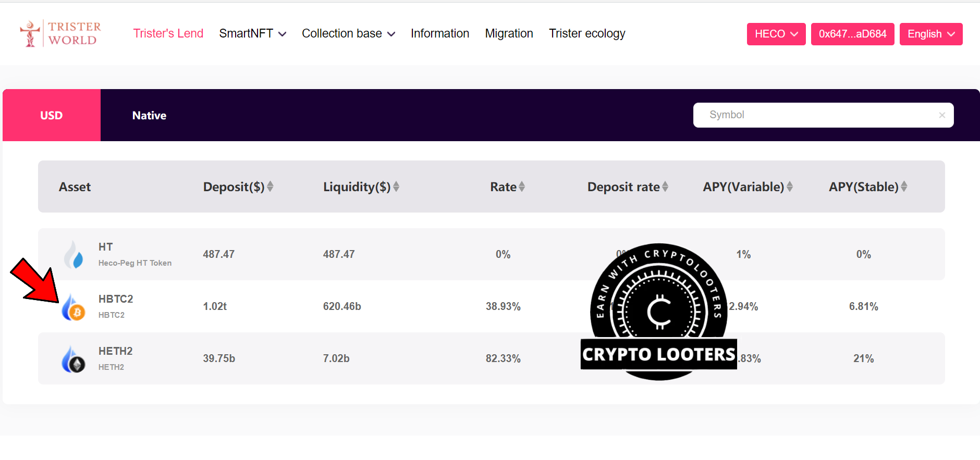Expand the Collection base menu

(x=348, y=34)
